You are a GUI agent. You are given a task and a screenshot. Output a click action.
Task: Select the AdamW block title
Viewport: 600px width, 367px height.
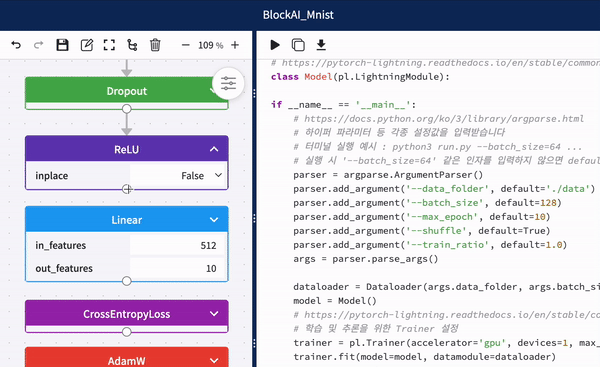[127, 361]
